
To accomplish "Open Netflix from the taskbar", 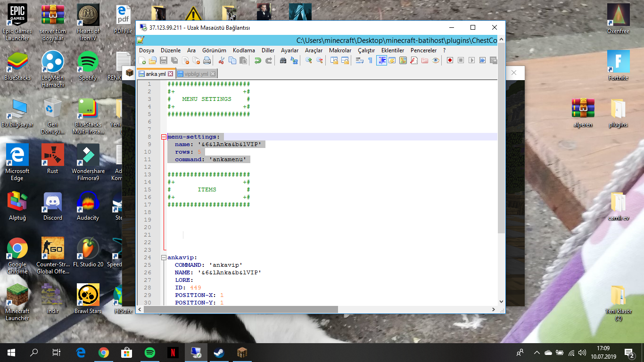I will [x=173, y=352].
